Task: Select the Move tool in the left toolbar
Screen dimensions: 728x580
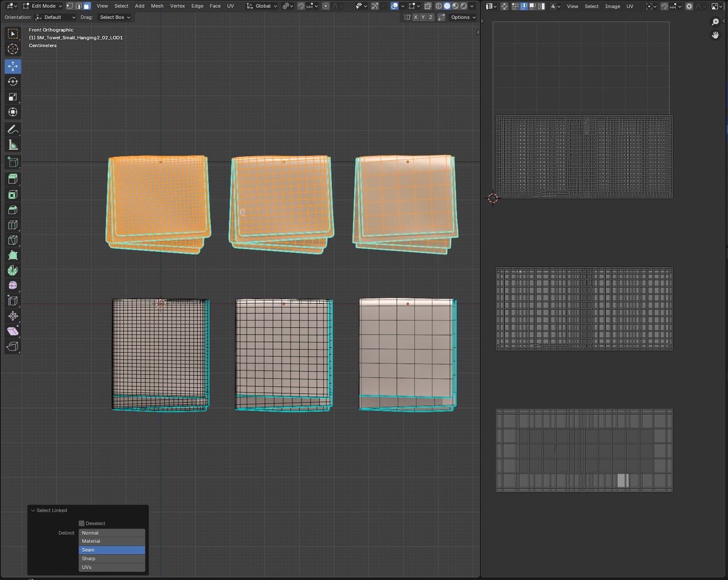Action: (13, 66)
